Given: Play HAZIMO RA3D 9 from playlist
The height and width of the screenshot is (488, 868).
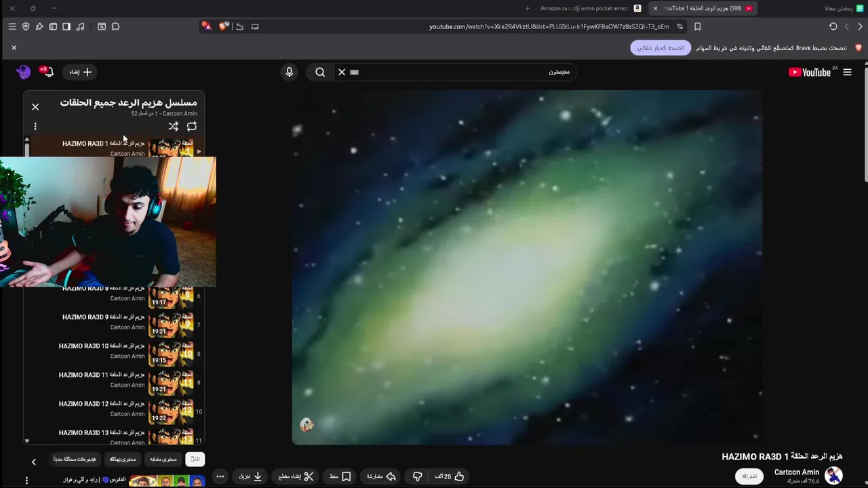Looking at the screenshot, I should pyautogui.click(x=114, y=325).
